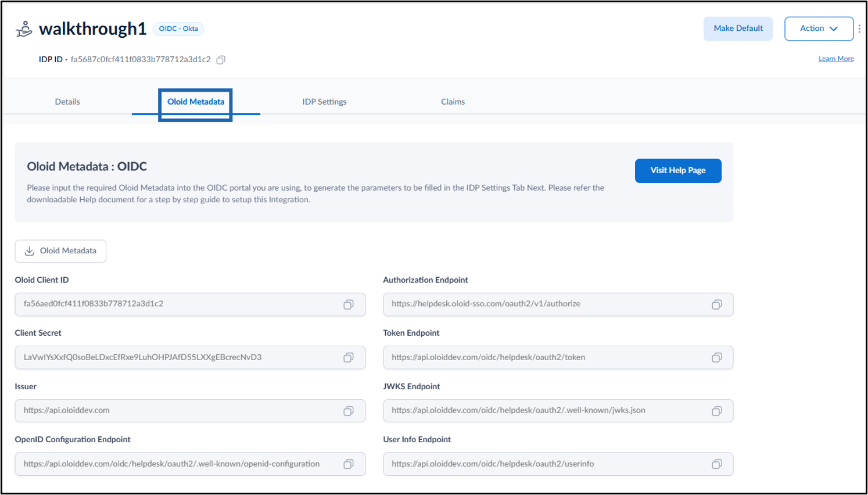Copy the Authorization Endpoint URL

pos(717,304)
